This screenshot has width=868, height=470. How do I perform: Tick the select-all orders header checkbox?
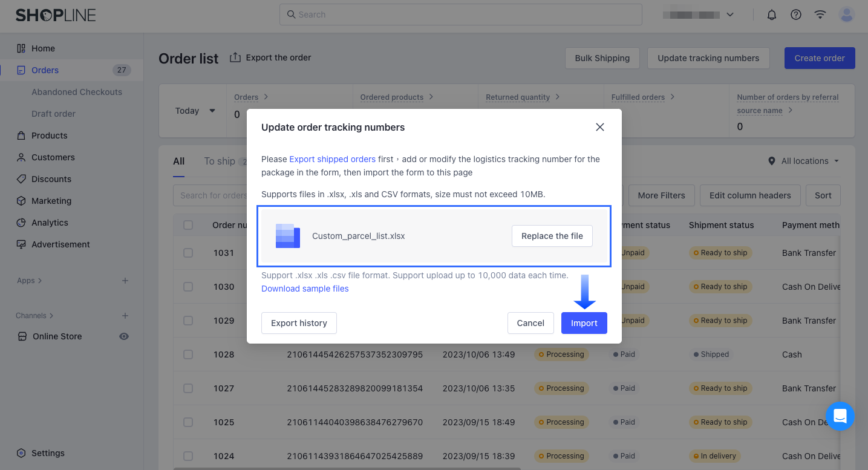188,225
